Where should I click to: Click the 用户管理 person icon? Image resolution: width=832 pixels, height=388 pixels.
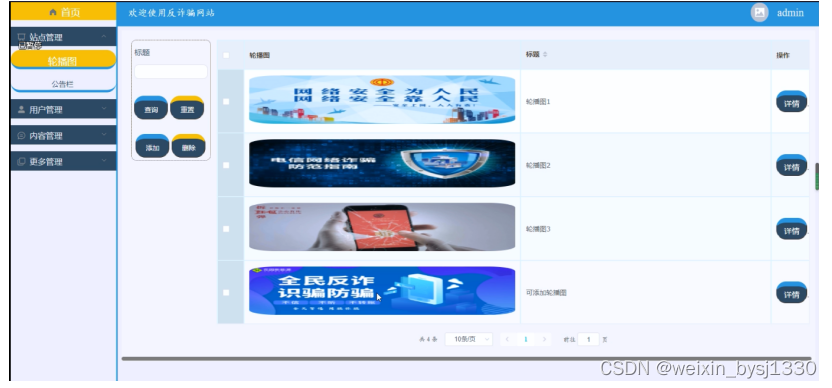click(x=21, y=109)
